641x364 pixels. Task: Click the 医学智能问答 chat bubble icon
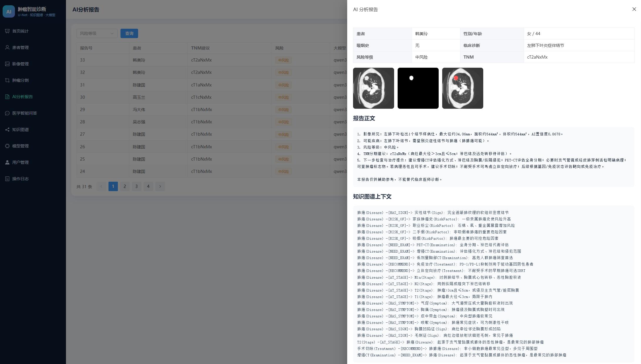pyautogui.click(x=7, y=113)
